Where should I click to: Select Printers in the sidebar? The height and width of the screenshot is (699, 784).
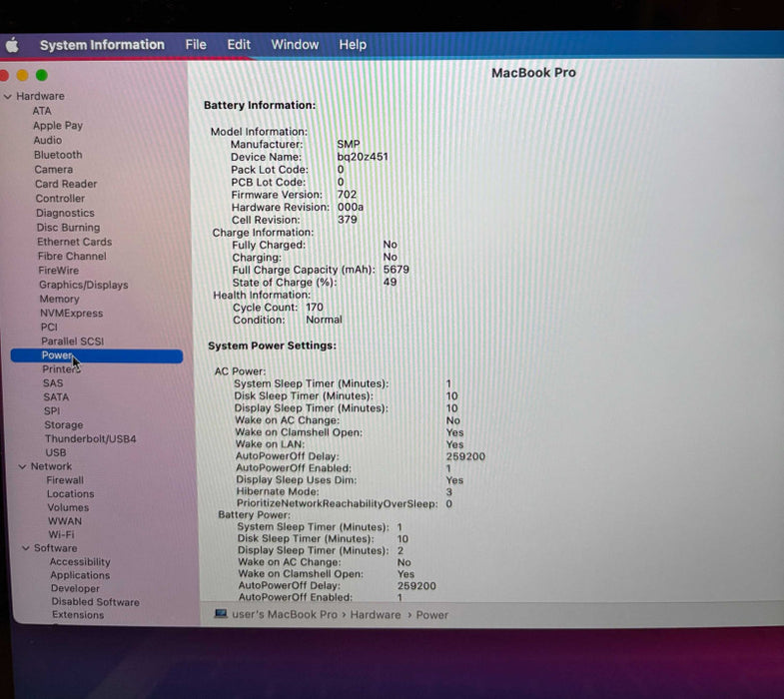61,369
